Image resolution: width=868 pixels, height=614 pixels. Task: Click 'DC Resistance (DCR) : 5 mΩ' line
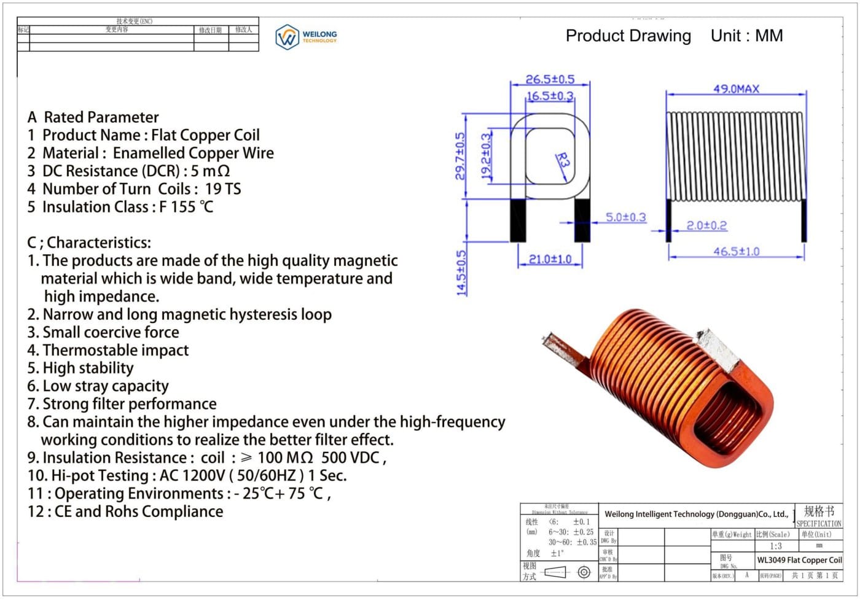128,171
